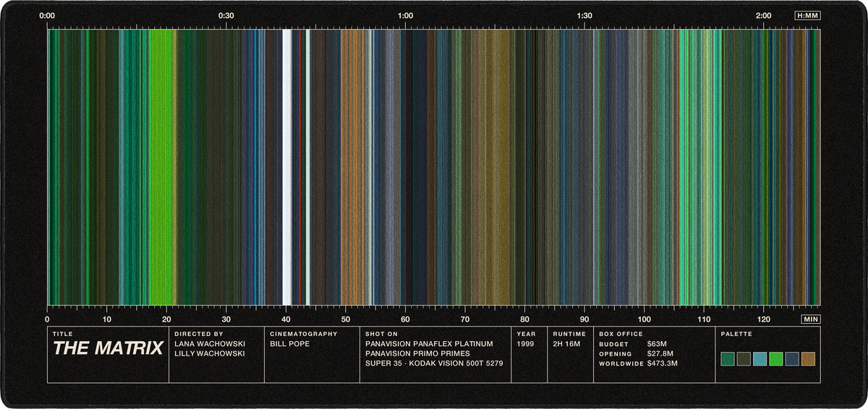
Task: Click the RUNTIME label
Action: click(569, 334)
